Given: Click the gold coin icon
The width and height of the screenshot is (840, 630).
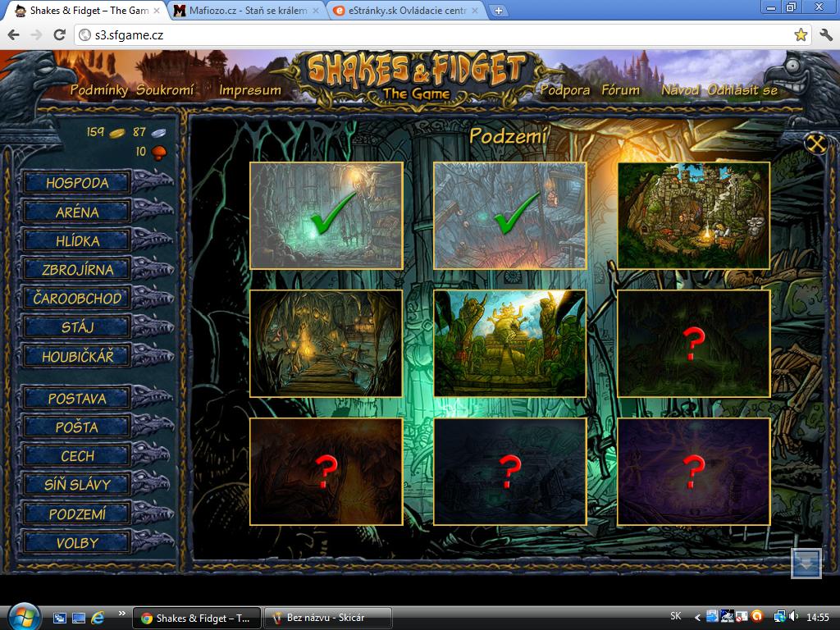Looking at the screenshot, I should click(117, 133).
